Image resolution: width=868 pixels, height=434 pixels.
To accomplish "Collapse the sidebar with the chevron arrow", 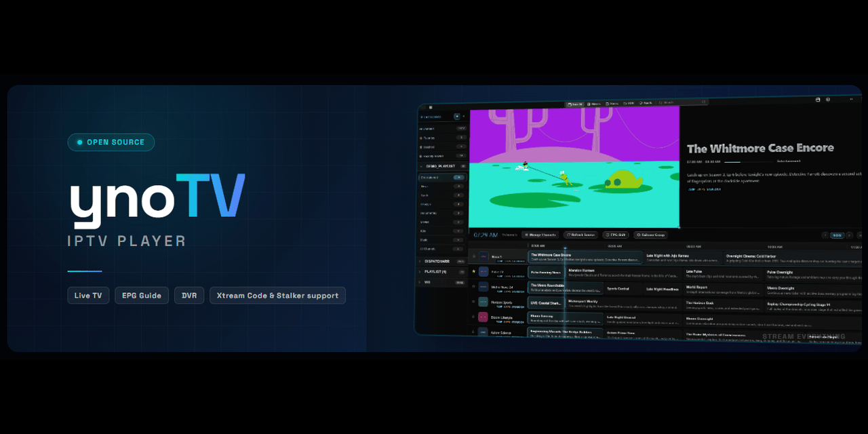I will (464, 117).
